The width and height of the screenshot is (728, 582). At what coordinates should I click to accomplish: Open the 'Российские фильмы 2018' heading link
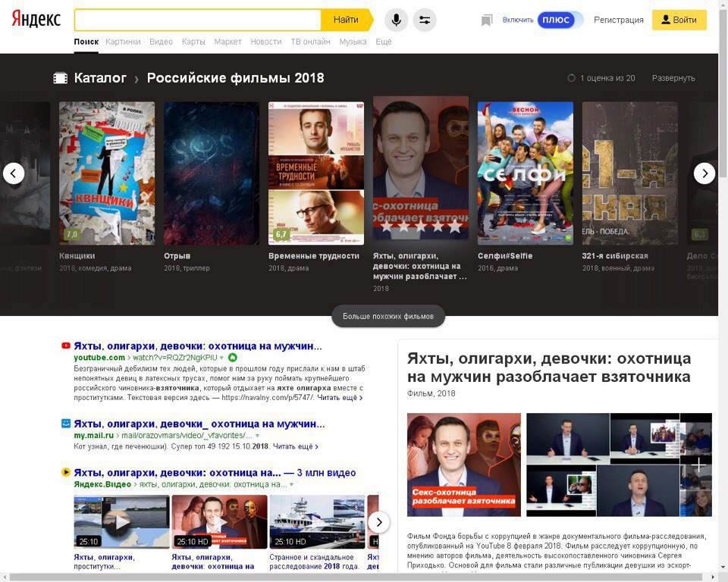[235, 78]
